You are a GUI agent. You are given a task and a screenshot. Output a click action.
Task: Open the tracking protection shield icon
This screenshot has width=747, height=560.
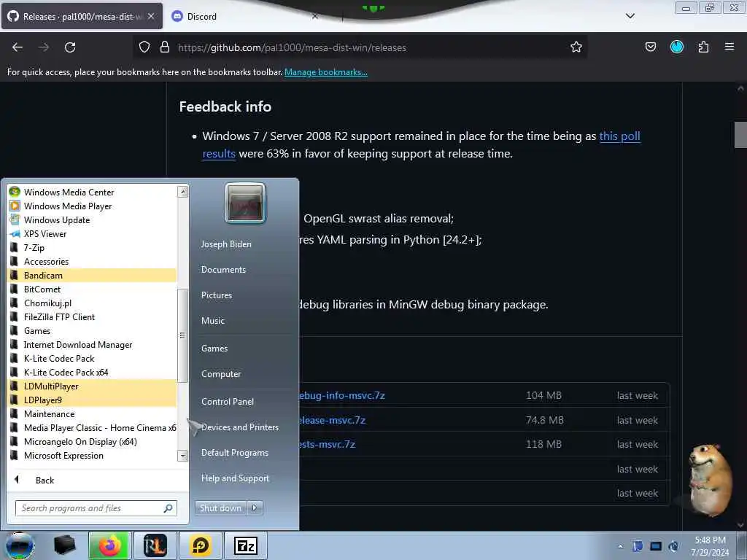pyautogui.click(x=144, y=47)
